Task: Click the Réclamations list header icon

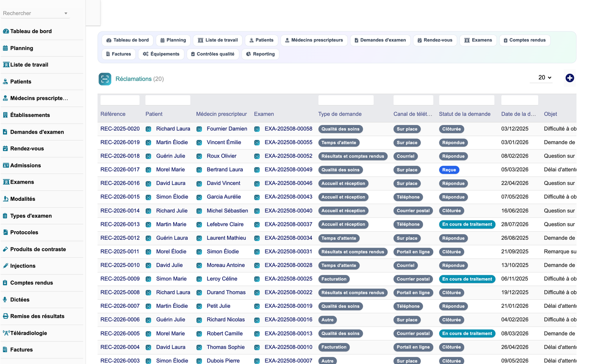Action: pos(105,79)
